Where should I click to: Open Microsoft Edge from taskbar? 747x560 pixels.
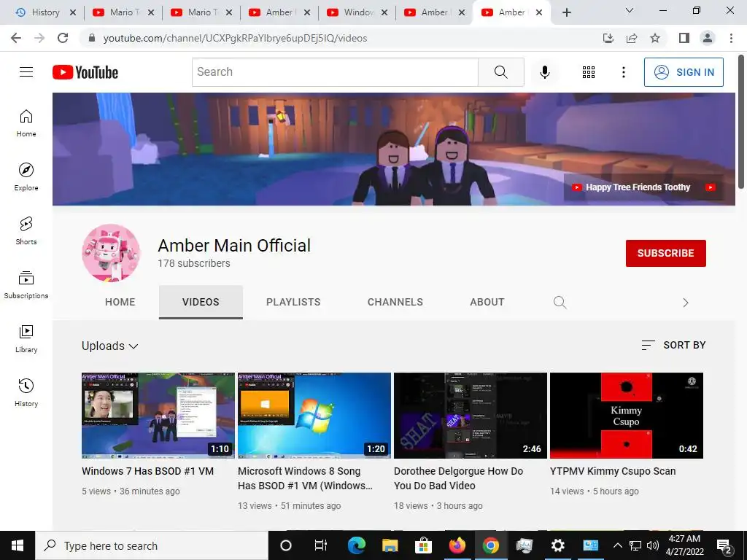coord(356,545)
